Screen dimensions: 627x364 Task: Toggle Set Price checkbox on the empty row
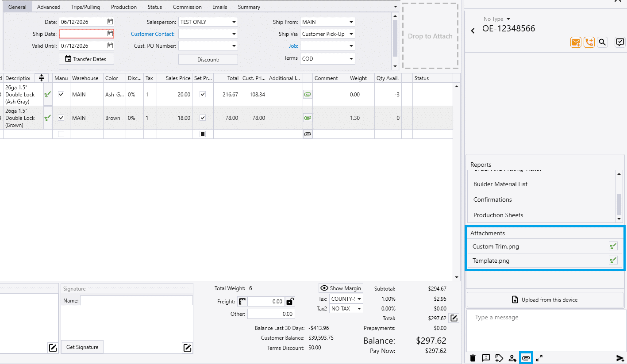[x=203, y=134]
